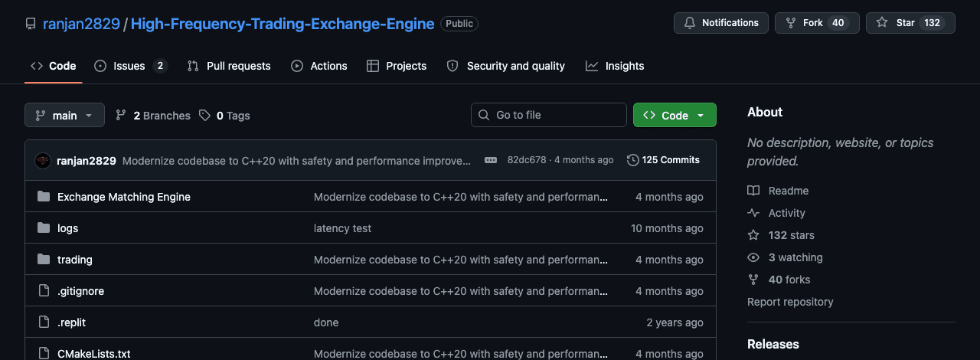Click the folder icon beside logs
Screen dimensions: 980x360
[44, 228]
